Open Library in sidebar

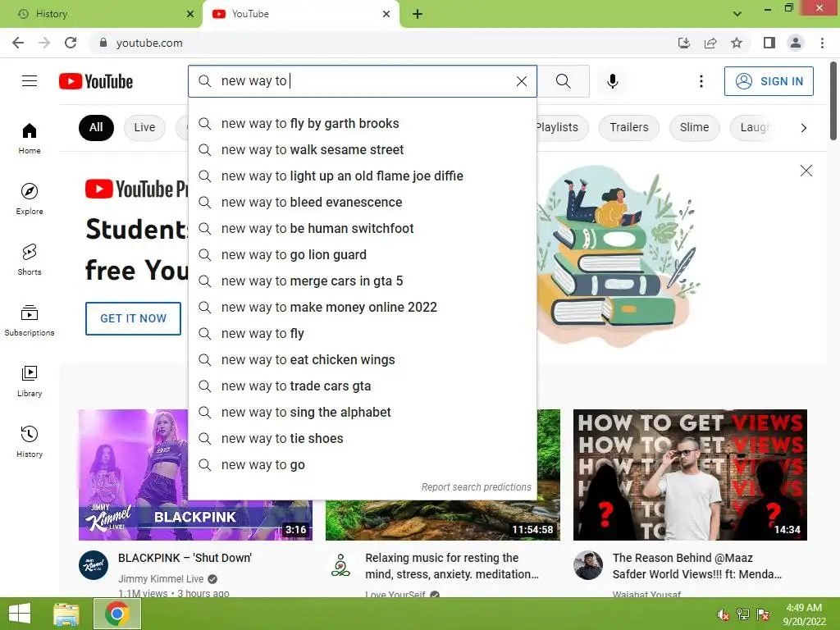[x=30, y=381]
